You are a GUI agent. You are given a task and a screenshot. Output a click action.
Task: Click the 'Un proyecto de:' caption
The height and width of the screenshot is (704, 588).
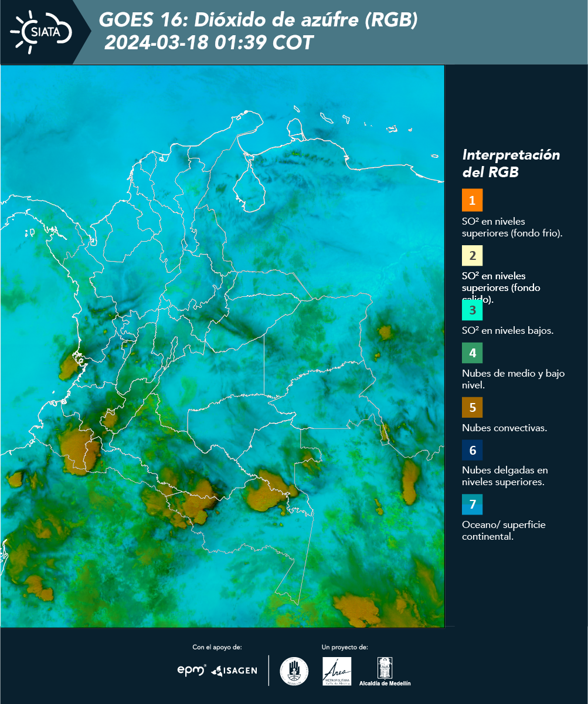345,647
